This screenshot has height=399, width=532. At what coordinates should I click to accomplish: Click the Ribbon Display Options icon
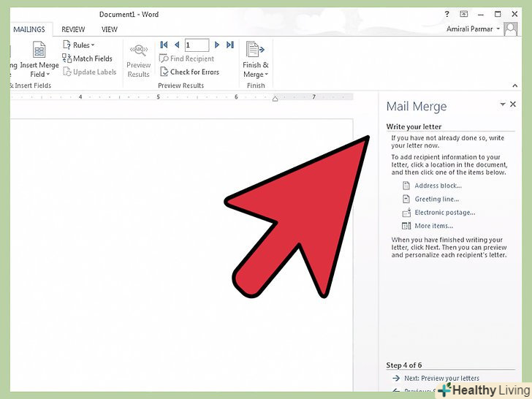[x=464, y=14]
